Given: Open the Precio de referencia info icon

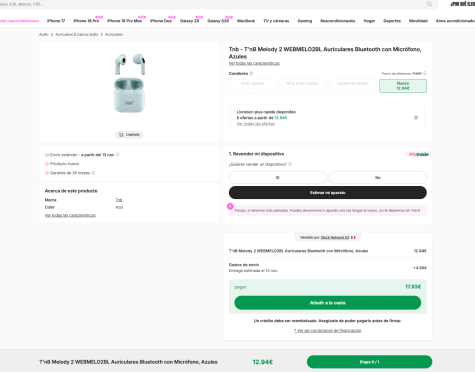Looking at the screenshot, I should pos(425,73).
